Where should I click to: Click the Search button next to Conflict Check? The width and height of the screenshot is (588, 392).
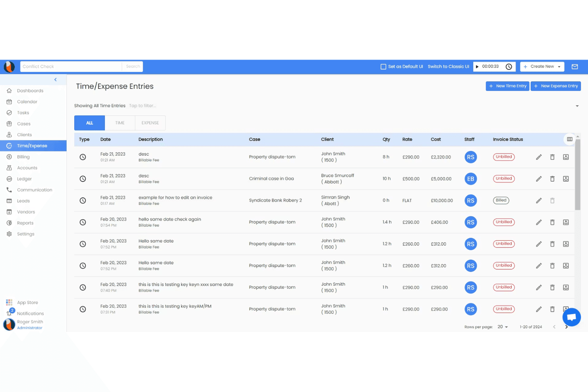133,67
